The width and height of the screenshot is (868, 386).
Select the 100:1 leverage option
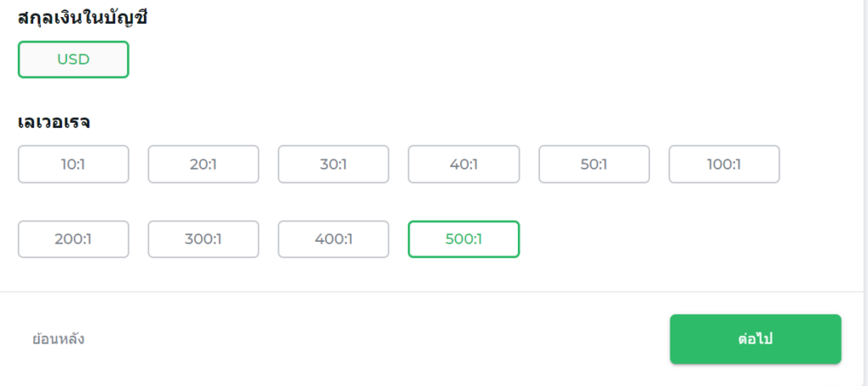point(724,165)
